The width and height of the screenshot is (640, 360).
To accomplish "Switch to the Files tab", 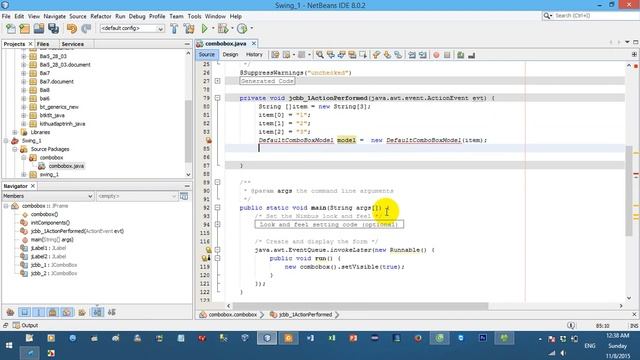I will (x=43, y=44).
